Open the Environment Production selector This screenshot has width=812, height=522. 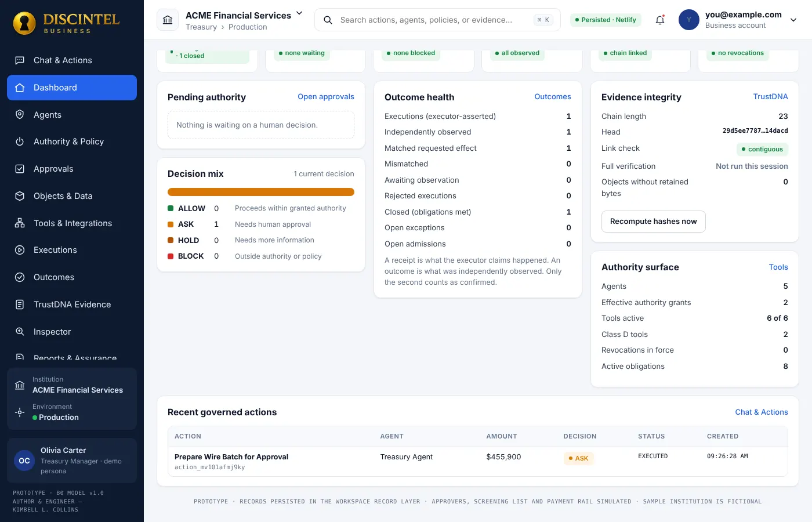pyautogui.click(x=72, y=412)
